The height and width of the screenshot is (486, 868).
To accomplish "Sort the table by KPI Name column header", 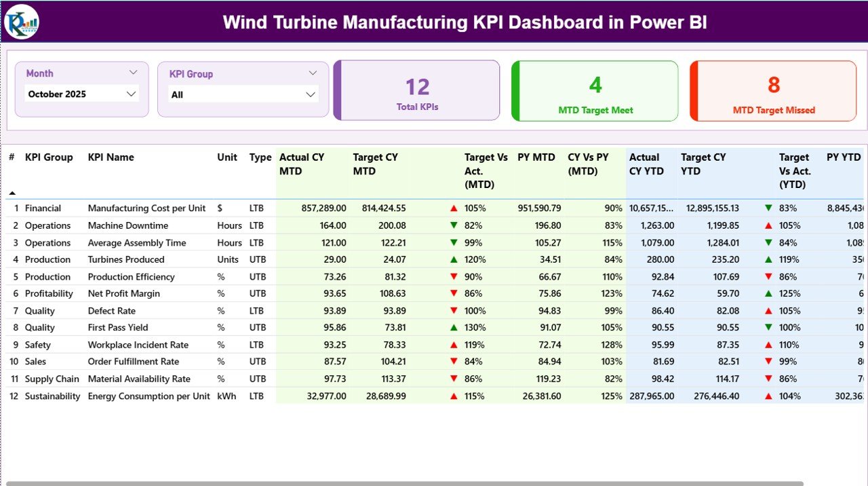I will pyautogui.click(x=111, y=157).
